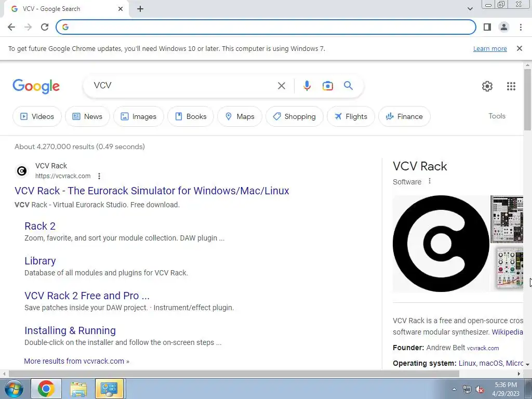Switch to the Maps results tab
This screenshot has height=399, width=532.
point(240,116)
